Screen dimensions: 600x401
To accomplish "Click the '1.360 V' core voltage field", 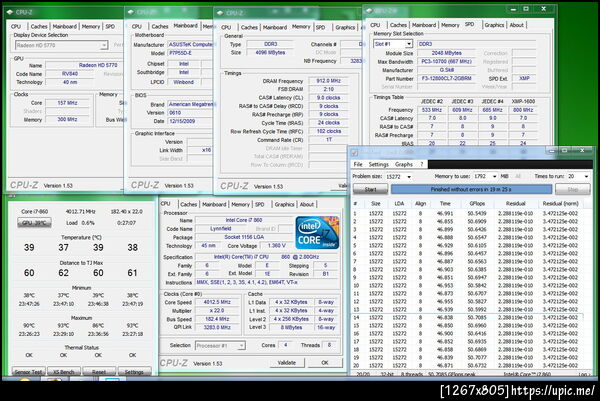I will pos(276,246).
